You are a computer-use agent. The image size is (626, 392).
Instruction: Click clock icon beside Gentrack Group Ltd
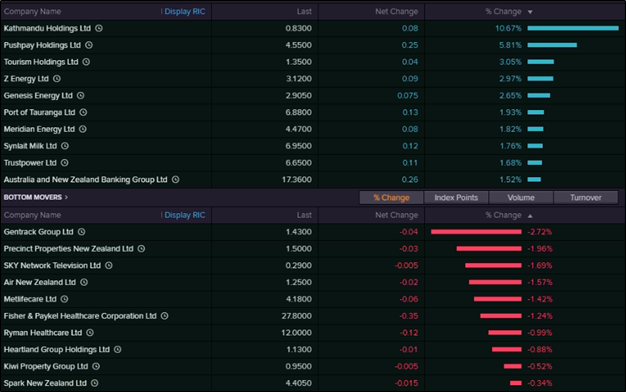pyautogui.click(x=81, y=232)
